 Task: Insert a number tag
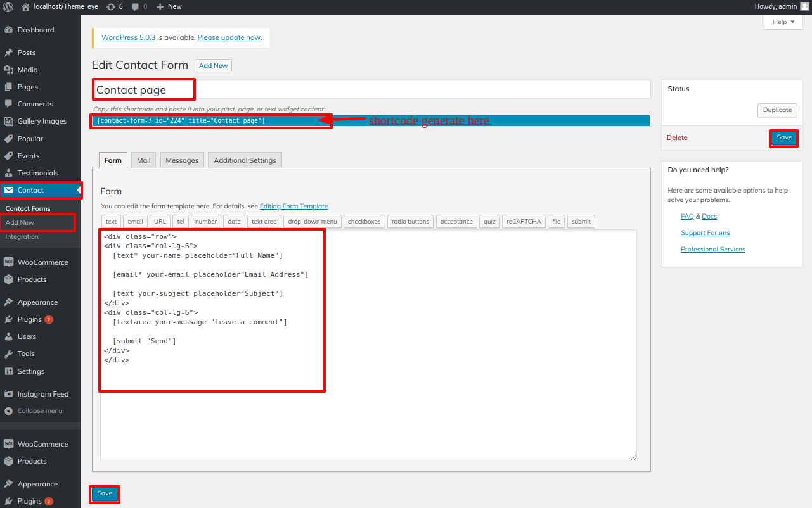tap(206, 221)
